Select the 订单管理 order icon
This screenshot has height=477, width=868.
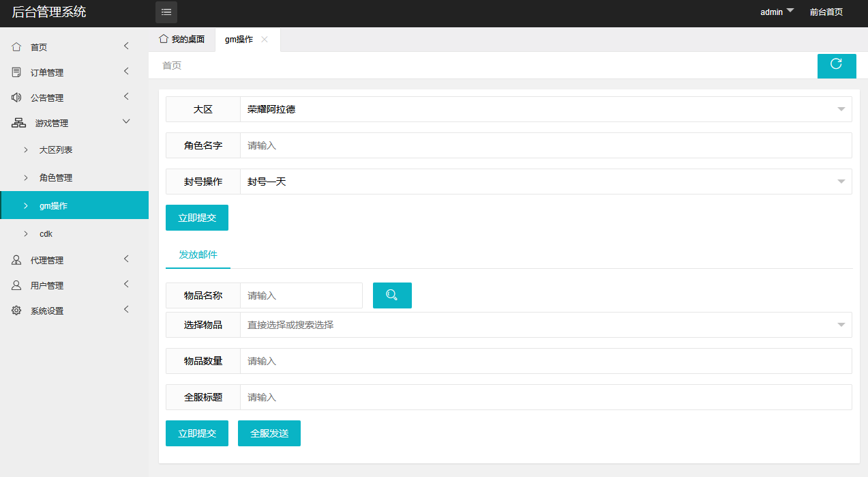click(16, 72)
